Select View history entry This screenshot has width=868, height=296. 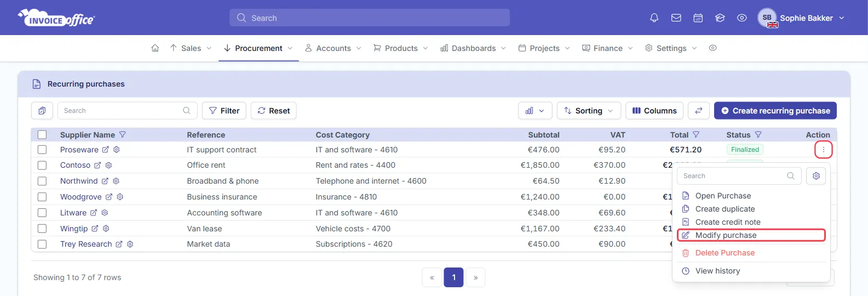(717, 271)
